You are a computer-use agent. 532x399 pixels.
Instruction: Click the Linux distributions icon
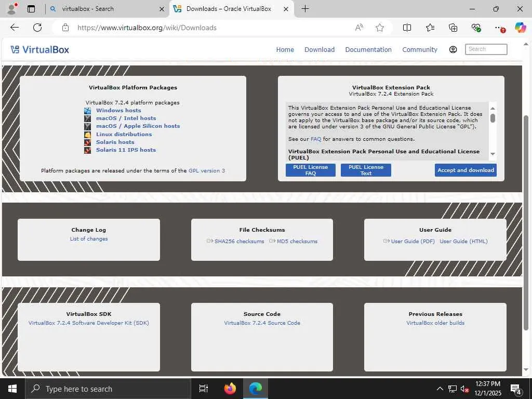[x=87, y=135]
